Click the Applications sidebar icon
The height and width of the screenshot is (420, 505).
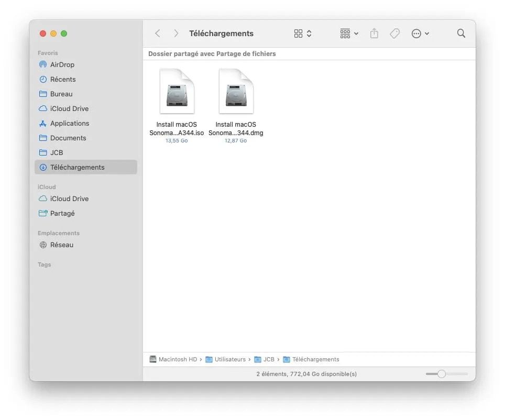(x=43, y=124)
